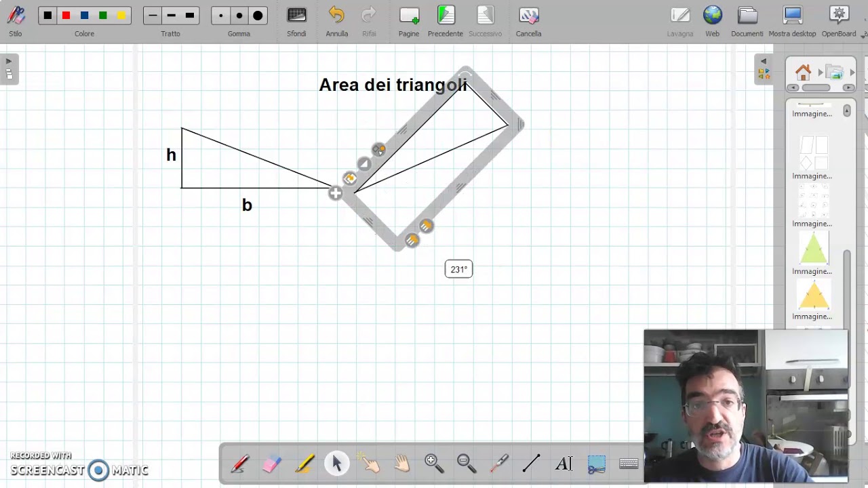Select the thin Tratto line width
Screen dimensions: 868x488
[153, 16]
